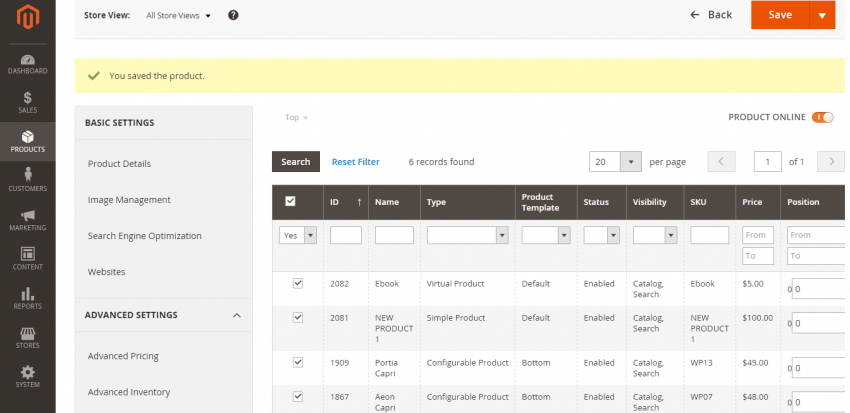Click the Price To filter field

click(758, 256)
